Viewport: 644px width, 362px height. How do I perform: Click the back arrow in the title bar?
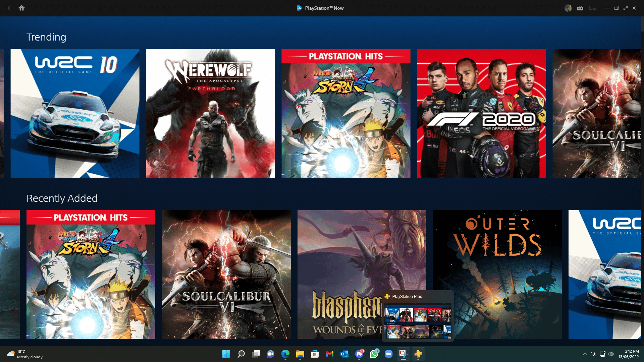pos(9,8)
